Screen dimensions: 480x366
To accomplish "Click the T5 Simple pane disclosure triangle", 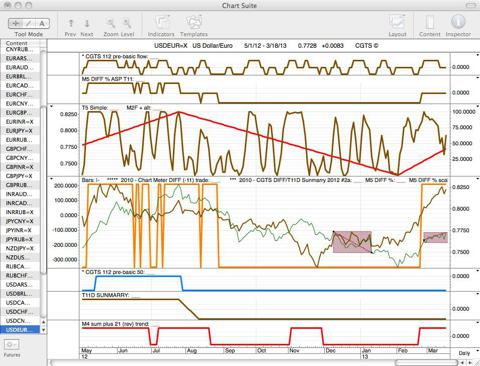I will click(51, 106).
